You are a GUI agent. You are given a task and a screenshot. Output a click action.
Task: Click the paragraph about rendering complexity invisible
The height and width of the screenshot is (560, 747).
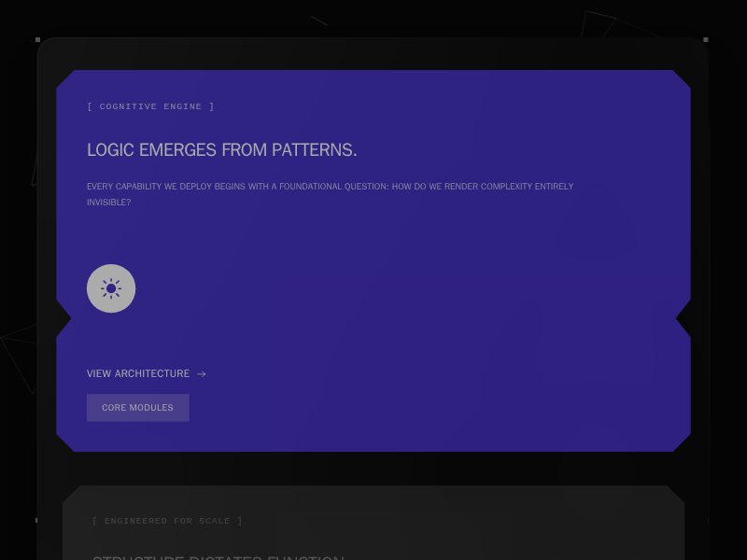coord(330,187)
